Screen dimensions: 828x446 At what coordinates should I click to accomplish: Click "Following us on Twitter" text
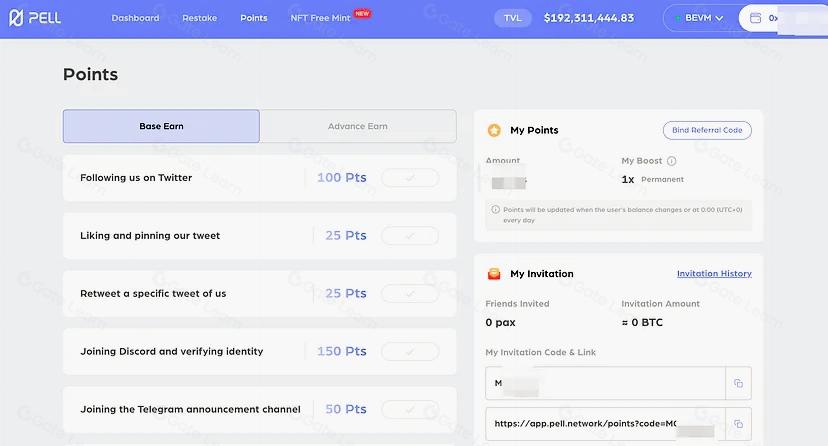pos(136,178)
